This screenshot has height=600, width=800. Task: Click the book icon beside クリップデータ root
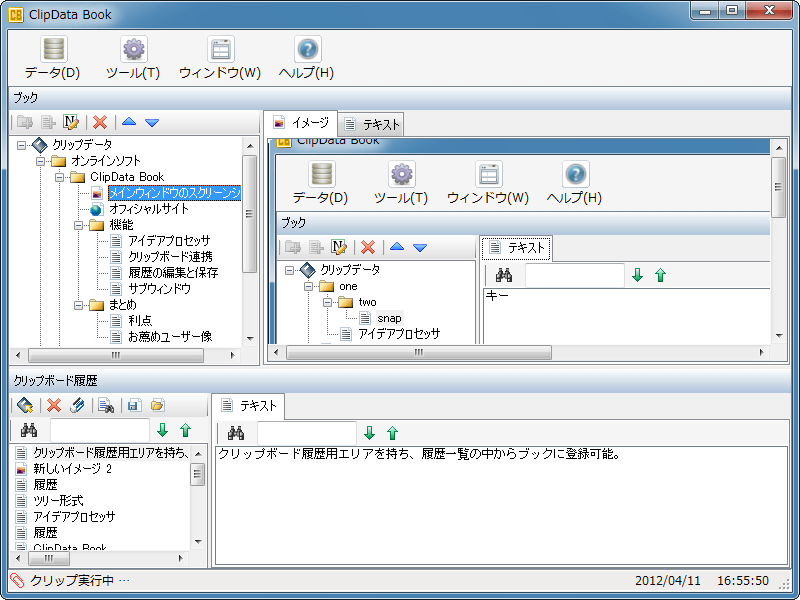point(40,145)
